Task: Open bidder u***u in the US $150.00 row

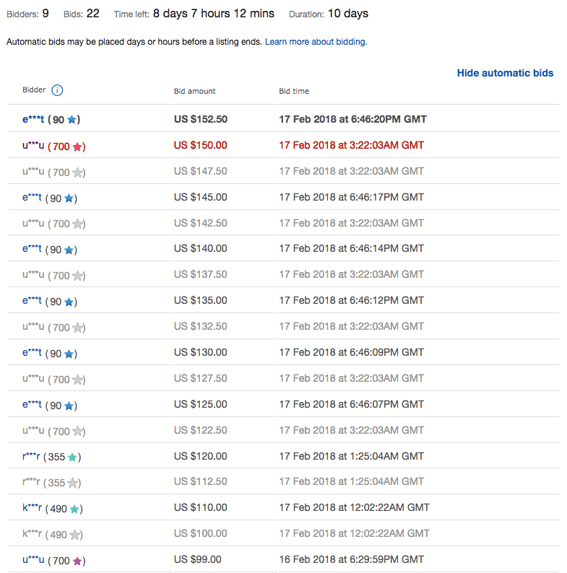Action: pos(33,145)
